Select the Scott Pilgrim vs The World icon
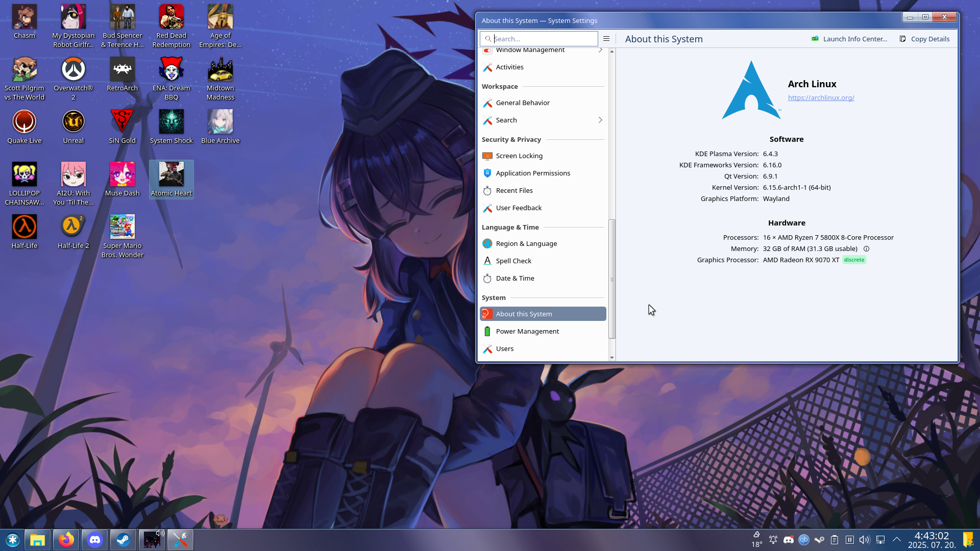 (x=24, y=79)
